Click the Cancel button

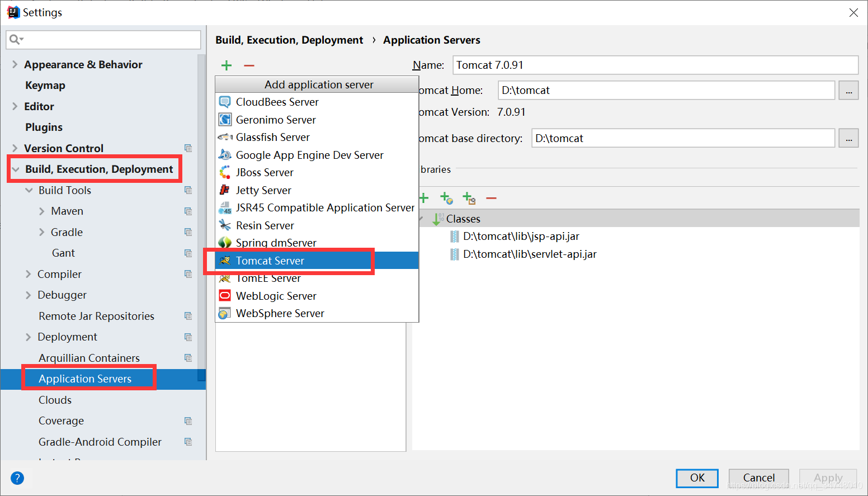point(759,478)
